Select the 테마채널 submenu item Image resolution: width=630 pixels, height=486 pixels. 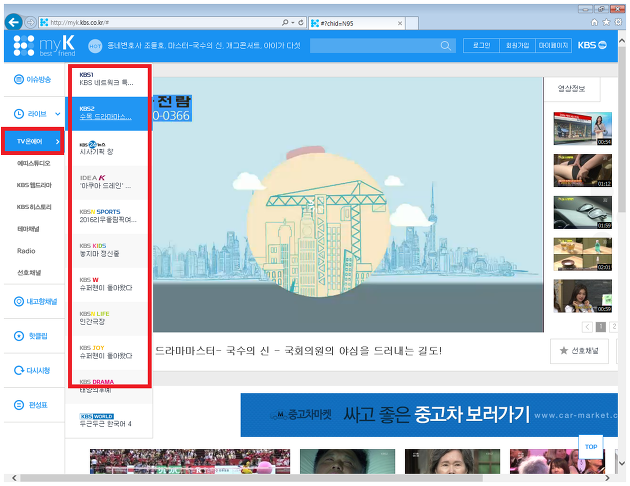click(28, 229)
